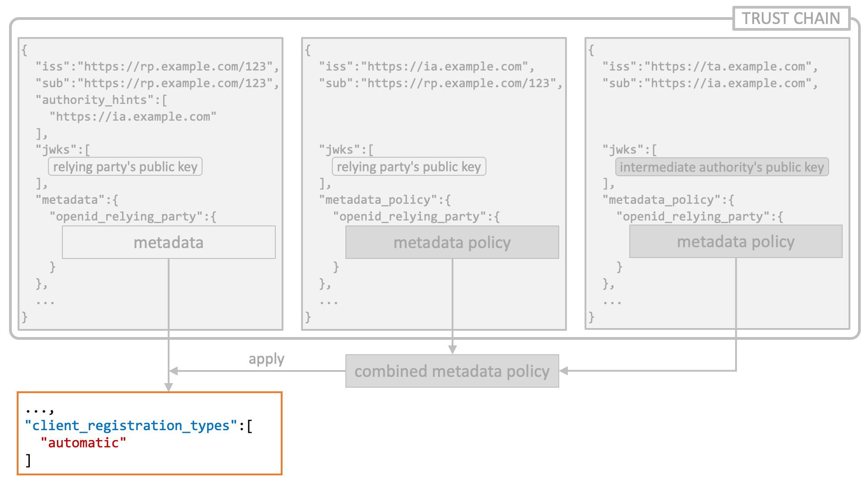Click the "apply" arrow label
The image size is (868, 488).
pyautogui.click(x=266, y=359)
